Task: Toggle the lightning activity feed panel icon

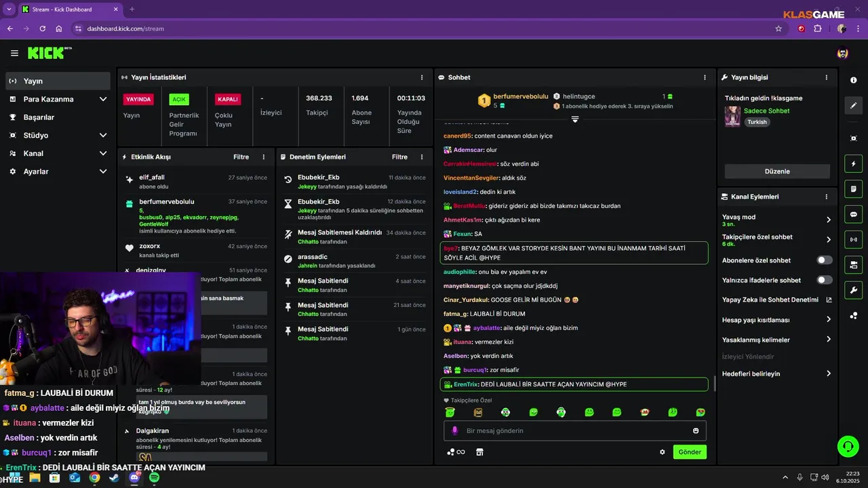Action: click(x=853, y=163)
